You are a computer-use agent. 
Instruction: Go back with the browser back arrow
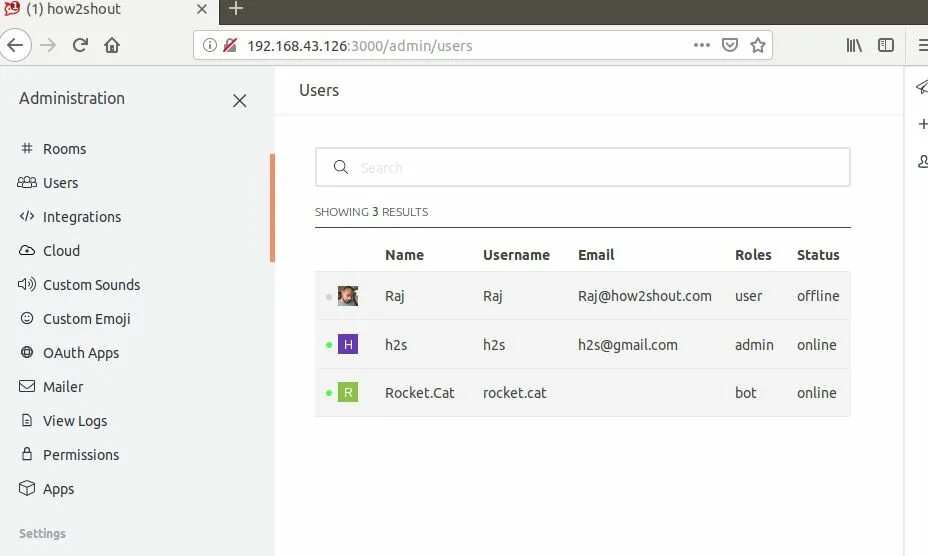15,45
